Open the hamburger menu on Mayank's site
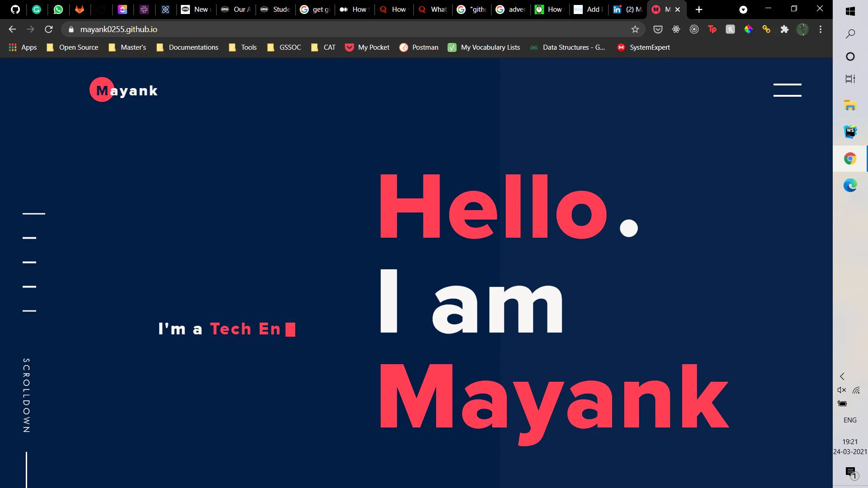868x488 pixels. tap(787, 90)
